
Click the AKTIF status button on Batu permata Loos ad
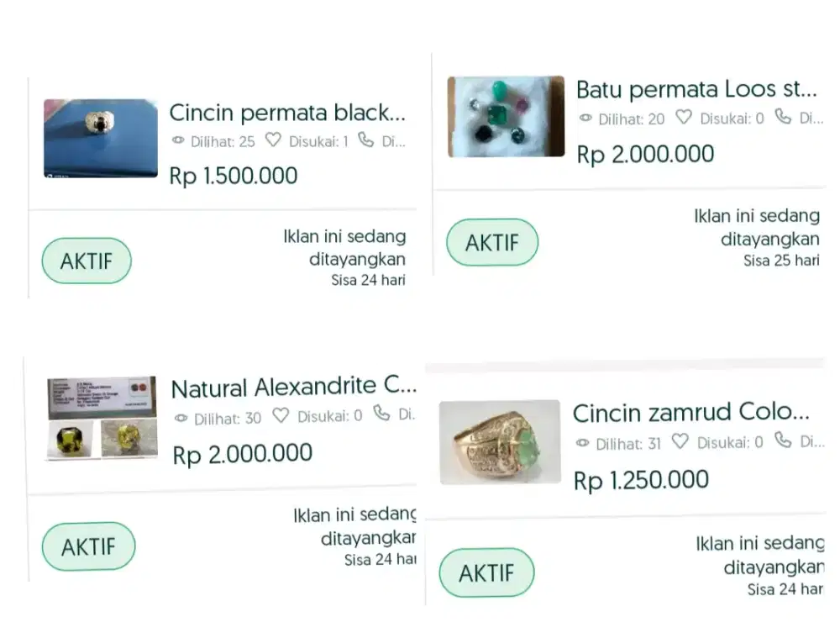[491, 243]
